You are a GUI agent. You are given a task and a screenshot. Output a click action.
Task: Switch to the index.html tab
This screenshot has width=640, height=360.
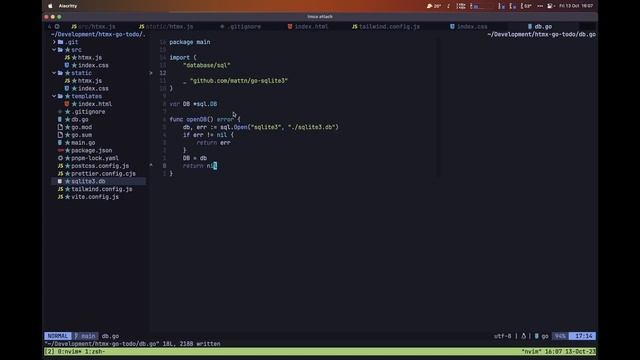click(x=308, y=27)
